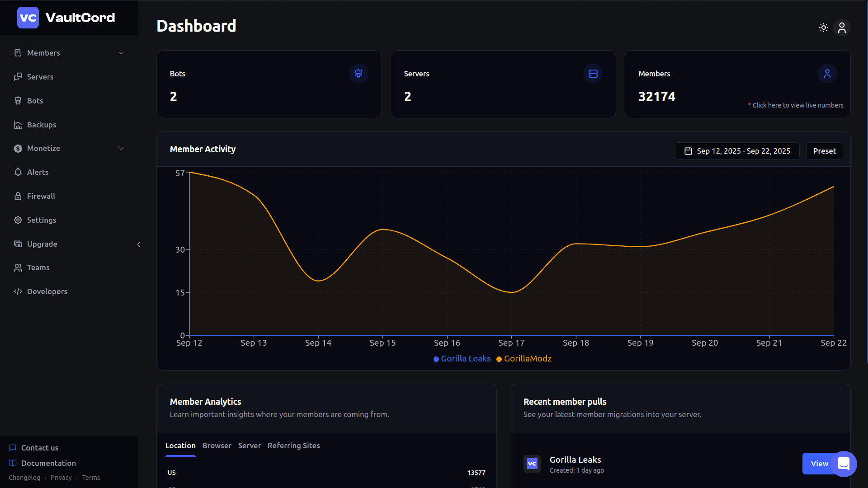Click the Firewall lock icon

point(18,196)
